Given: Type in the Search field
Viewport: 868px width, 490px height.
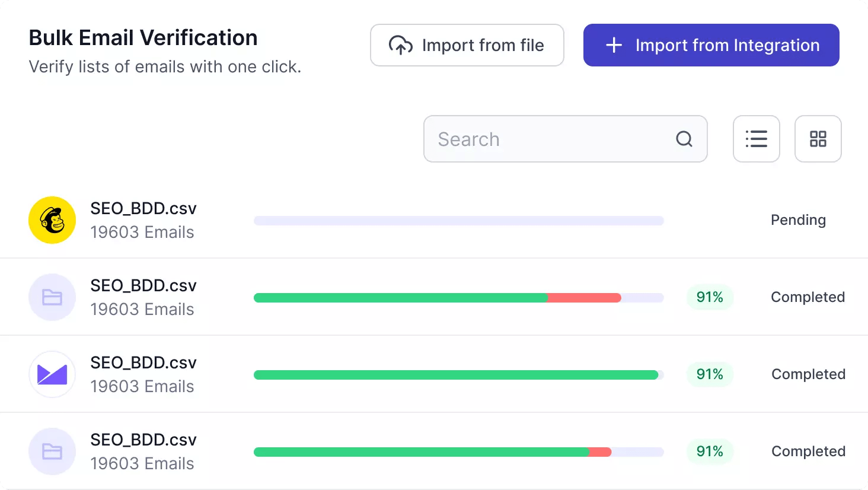Looking at the screenshot, I should click(x=551, y=139).
